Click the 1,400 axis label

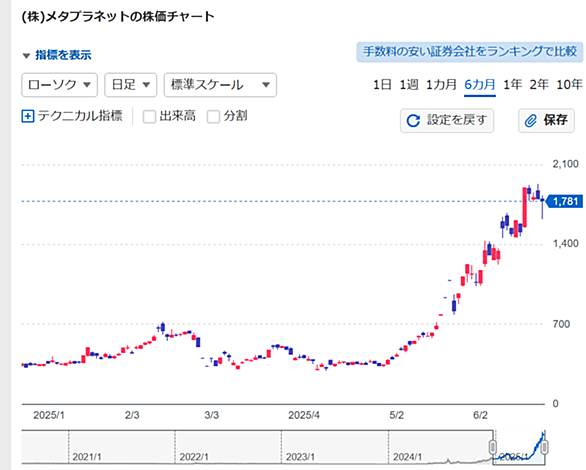point(565,244)
